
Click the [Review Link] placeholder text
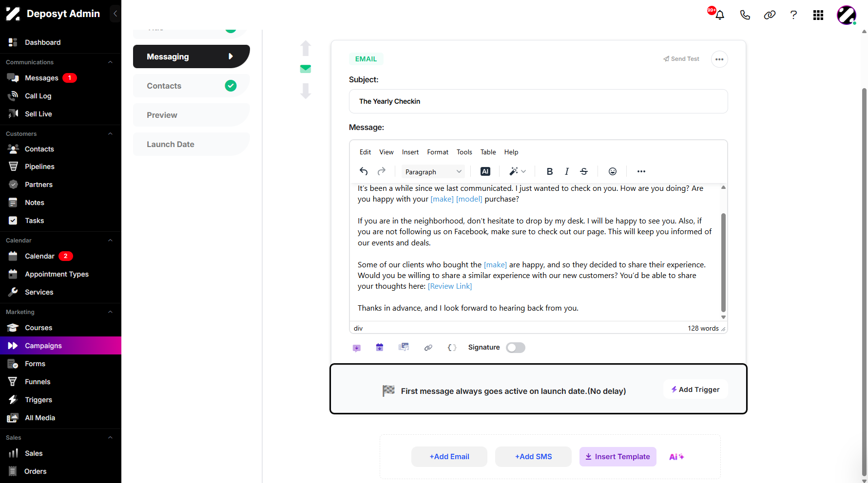(x=450, y=286)
